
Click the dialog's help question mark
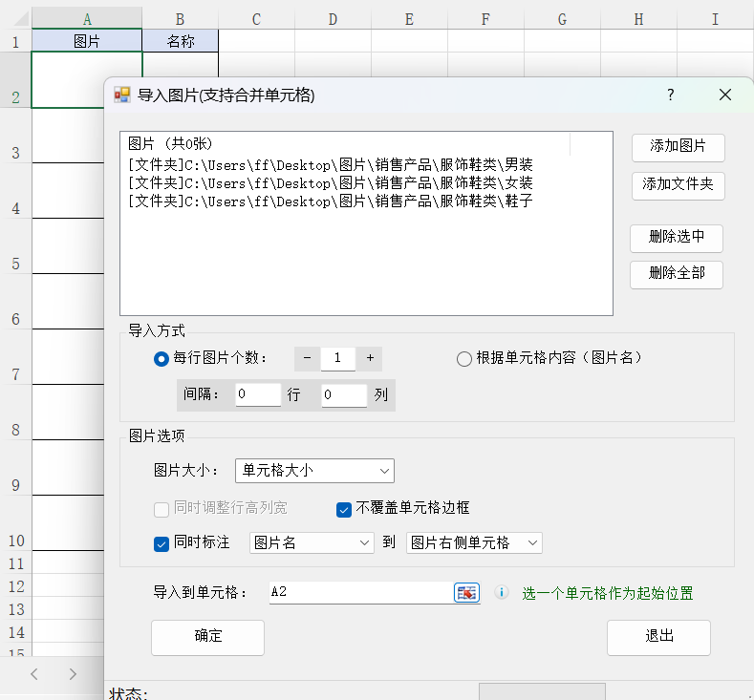pyautogui.click(x=671, y=95)
